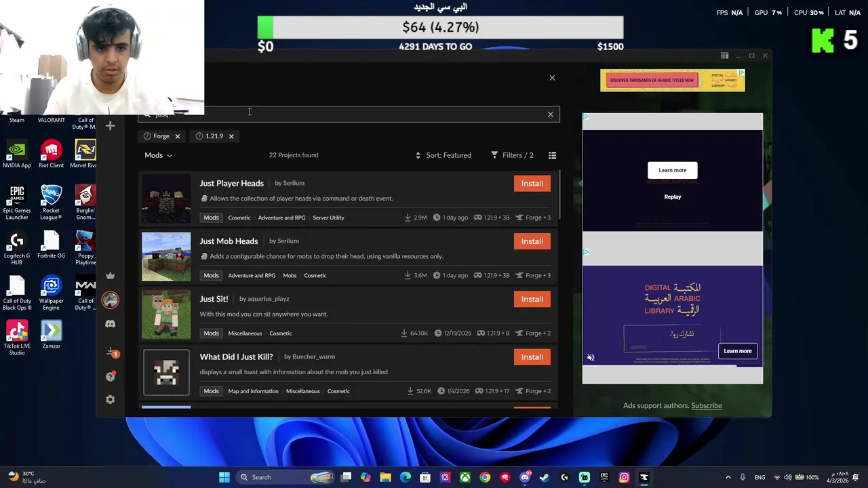Select Miscellaneous tag on Just Sit!

point(245,333)
